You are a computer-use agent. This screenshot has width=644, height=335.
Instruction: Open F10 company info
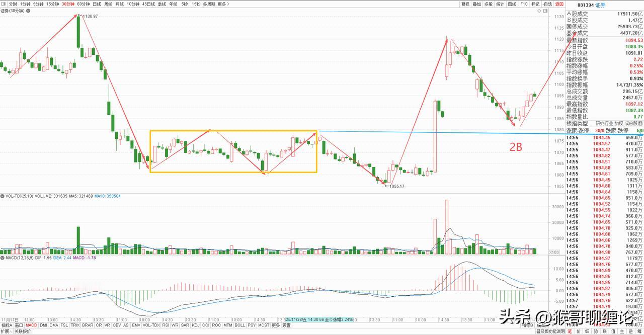pyautogui.click(x=524, y=4)
